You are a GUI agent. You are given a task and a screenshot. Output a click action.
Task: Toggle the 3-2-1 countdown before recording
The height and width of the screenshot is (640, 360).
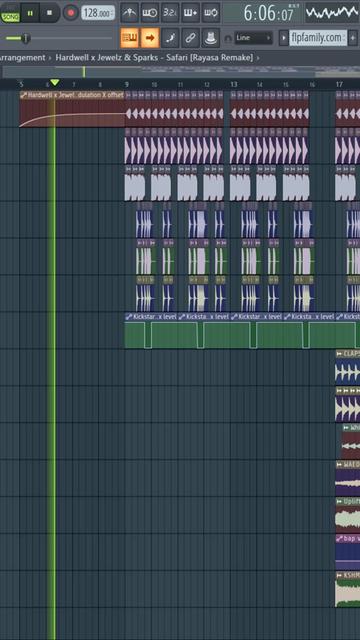coord(170,13)
